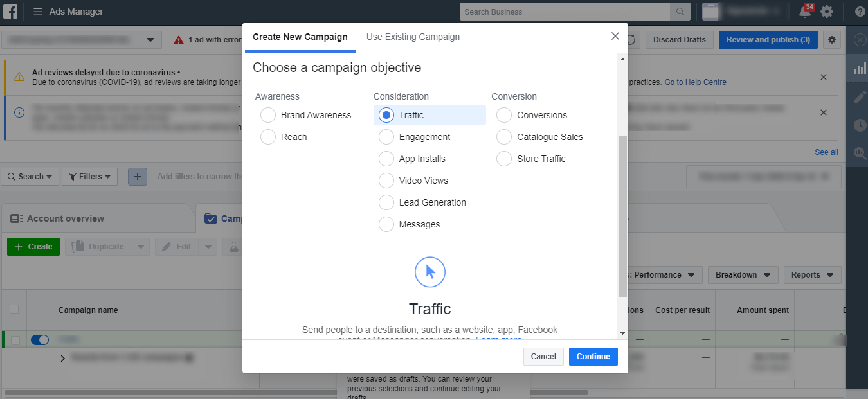868x399 pixels.
Task: Click the Duplicate button
Action: coord(98,247)
